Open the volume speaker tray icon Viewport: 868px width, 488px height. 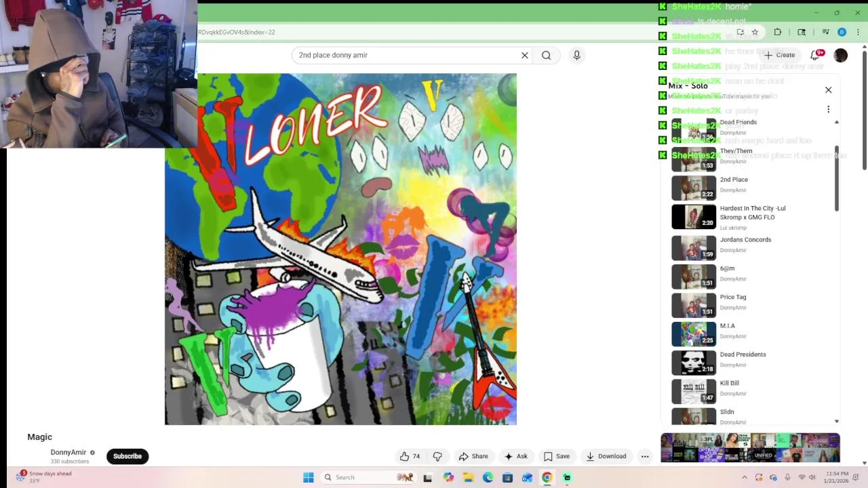click(x=812, y=477)
